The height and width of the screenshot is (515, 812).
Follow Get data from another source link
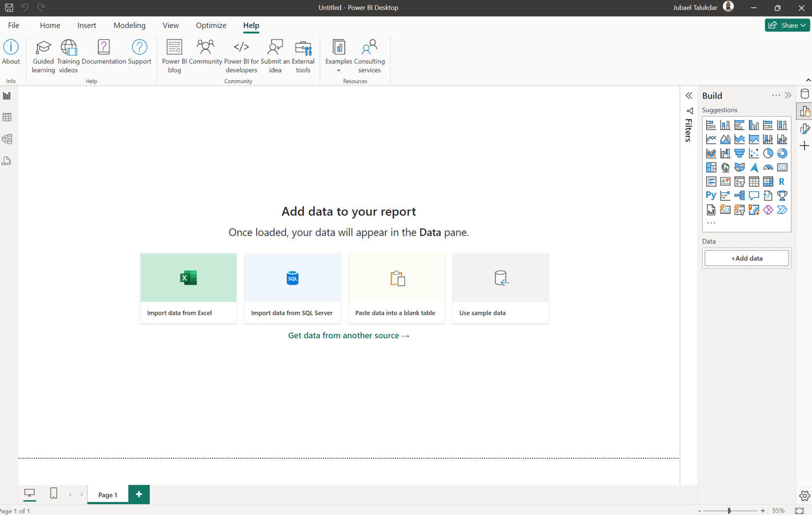349,335
